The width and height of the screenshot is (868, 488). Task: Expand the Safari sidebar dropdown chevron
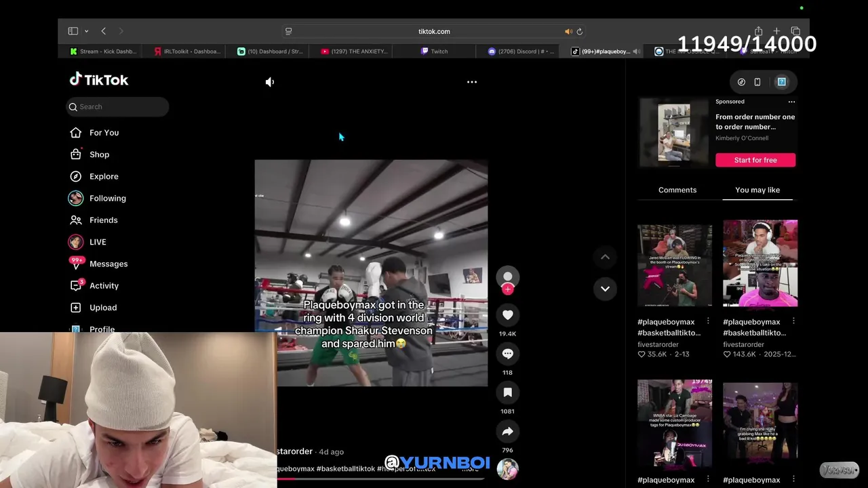(86, 31)
